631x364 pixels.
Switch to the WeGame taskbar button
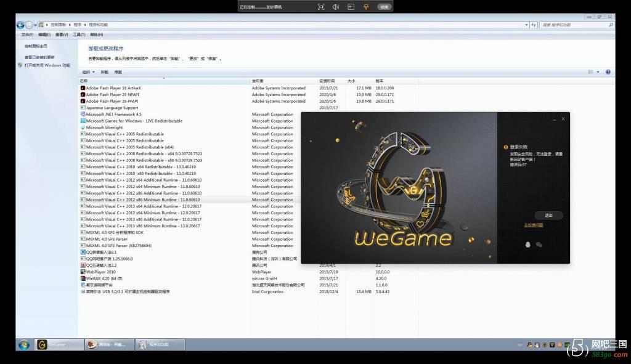coord(59,345)
